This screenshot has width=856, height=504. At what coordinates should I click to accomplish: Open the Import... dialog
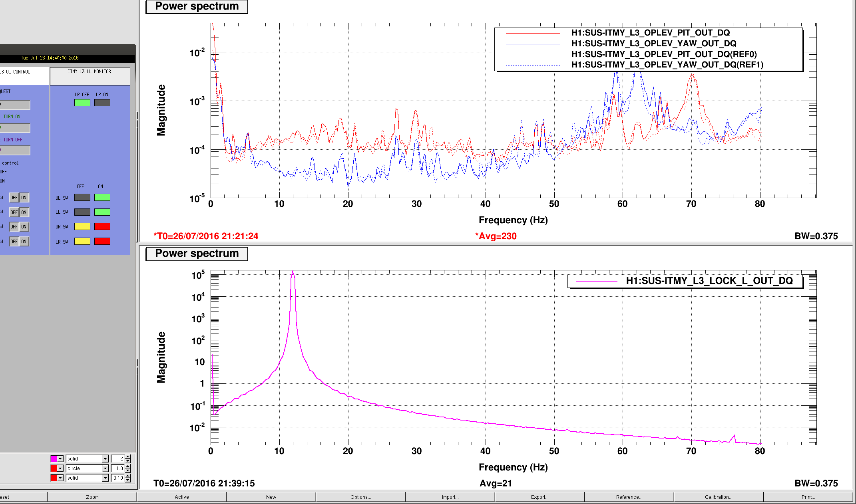coord(450,497)
